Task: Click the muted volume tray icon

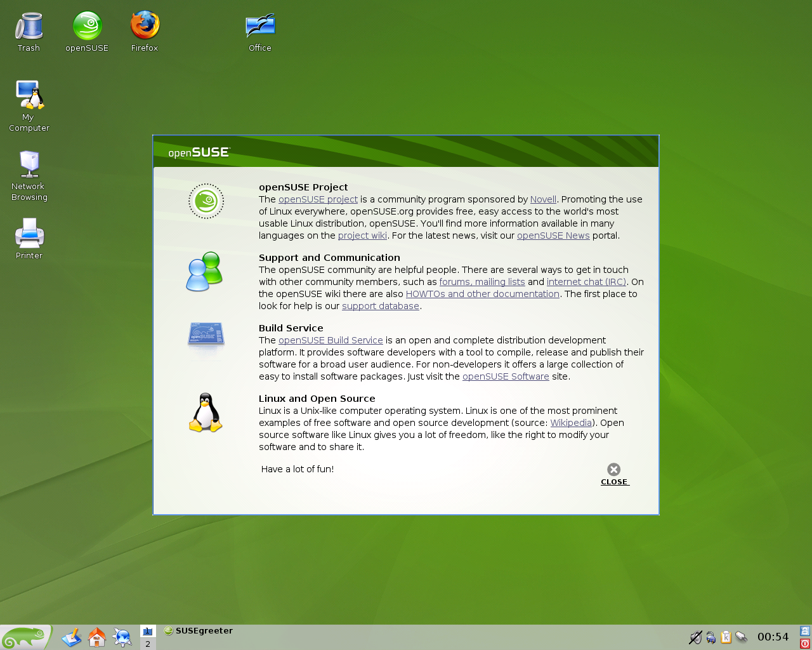Action: [x=695, y=637]
